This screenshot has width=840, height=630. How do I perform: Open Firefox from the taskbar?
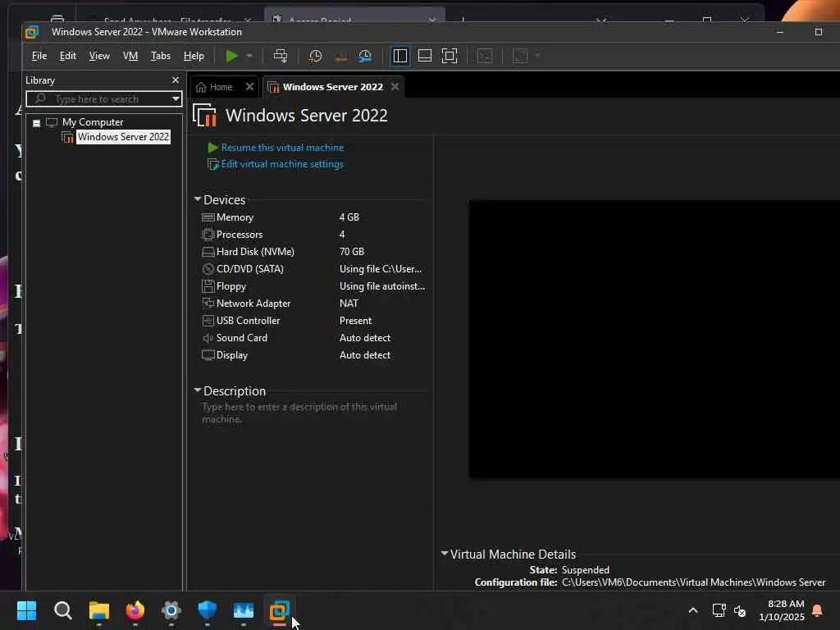pos(135,610)
